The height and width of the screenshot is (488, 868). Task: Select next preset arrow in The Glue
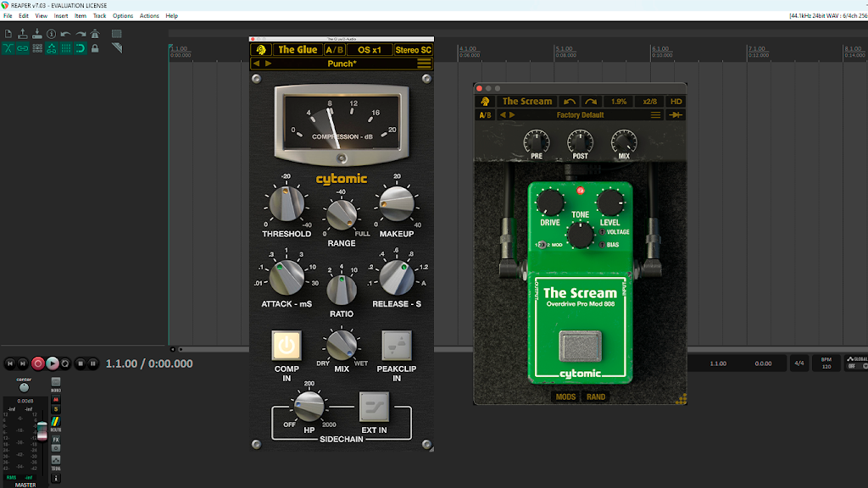(268, 64)
